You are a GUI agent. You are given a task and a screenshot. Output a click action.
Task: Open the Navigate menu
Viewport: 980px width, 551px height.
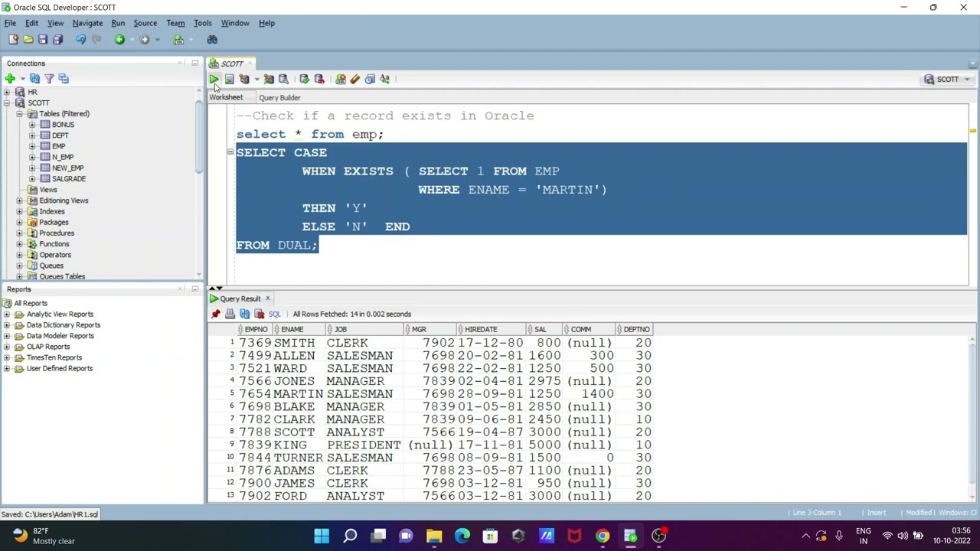click(87, 23)
